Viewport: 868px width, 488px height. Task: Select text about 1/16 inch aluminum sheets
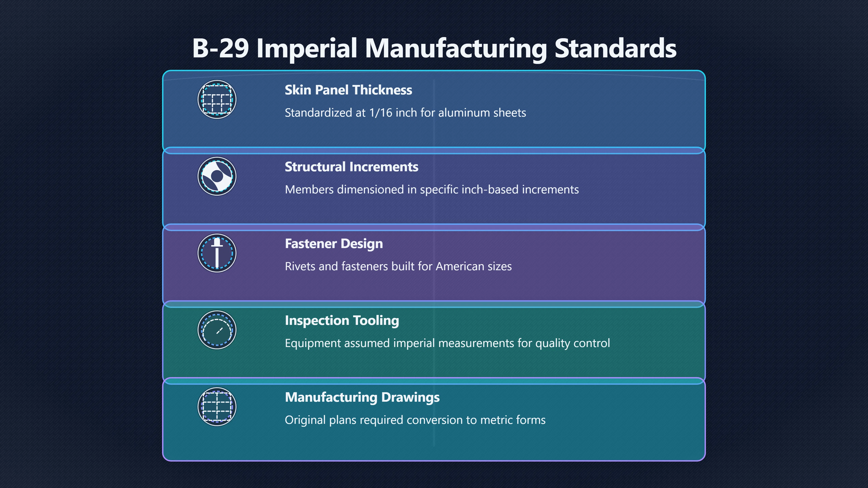coord(405,113)
